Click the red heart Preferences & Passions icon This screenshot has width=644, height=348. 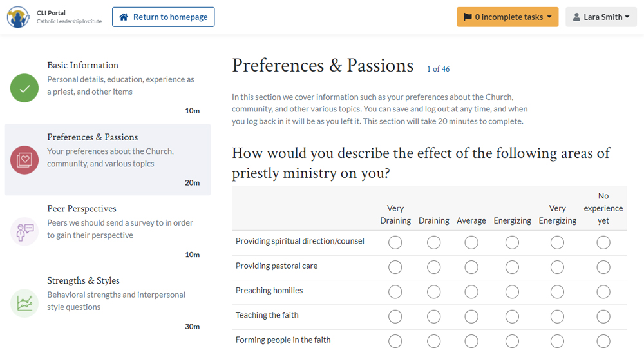tap(24, 160)
